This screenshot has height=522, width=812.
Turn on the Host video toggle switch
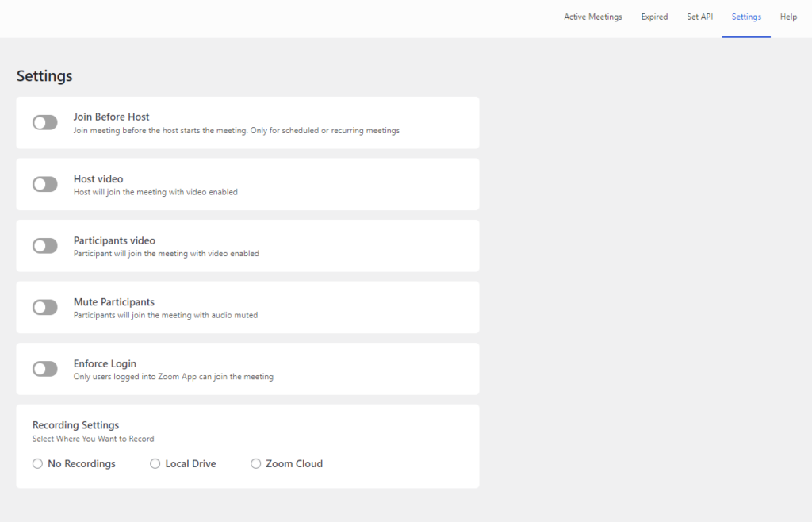coord(45,184)
